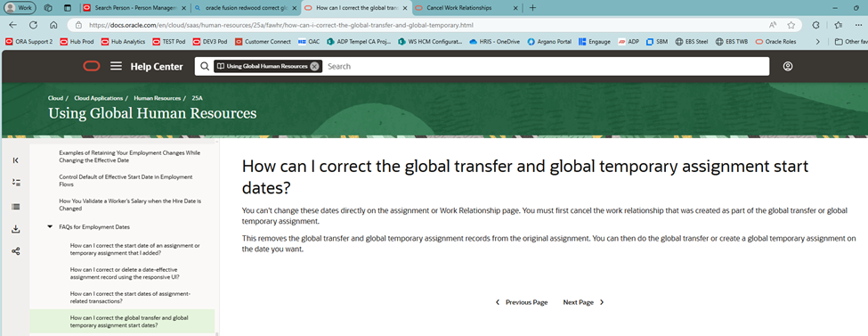Click the contents list icon in sidebar

[x=15, y=206]
